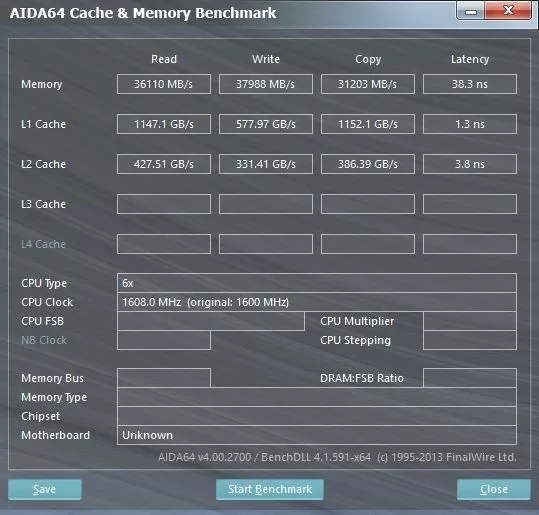Click the Motherboard field showing Unknown
This screenshot has width=539, height=515.
[317, 435]
